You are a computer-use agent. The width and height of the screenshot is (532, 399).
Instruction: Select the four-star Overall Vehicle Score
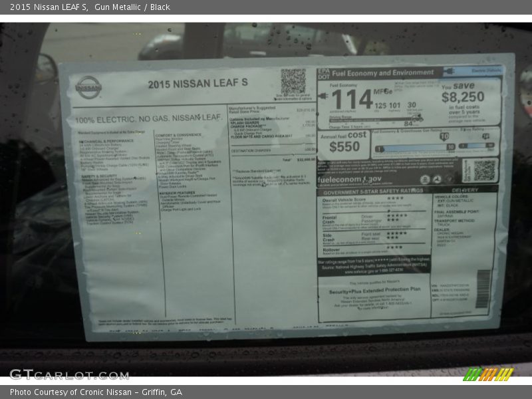[395, 197]
